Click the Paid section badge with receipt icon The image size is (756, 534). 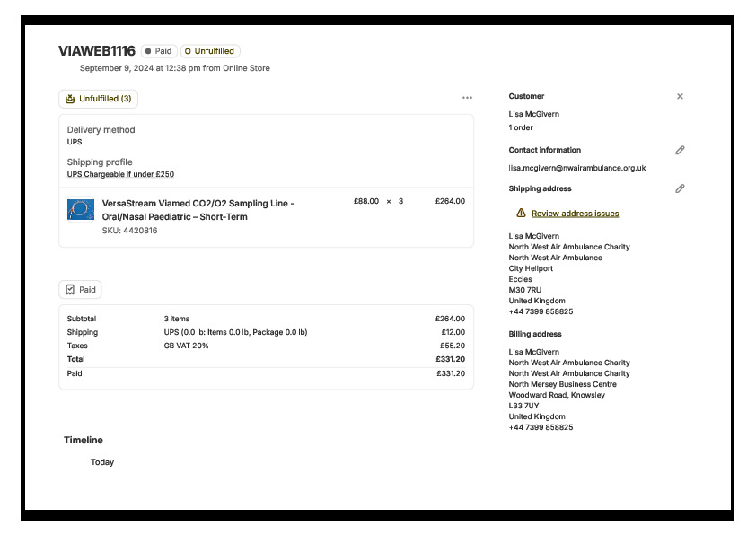(x=80, y=290)
